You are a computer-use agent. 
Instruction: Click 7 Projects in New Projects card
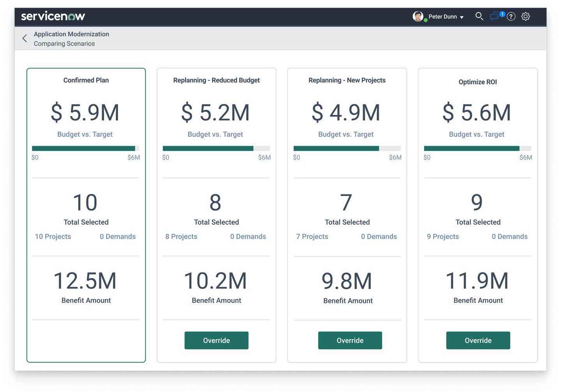312,236
